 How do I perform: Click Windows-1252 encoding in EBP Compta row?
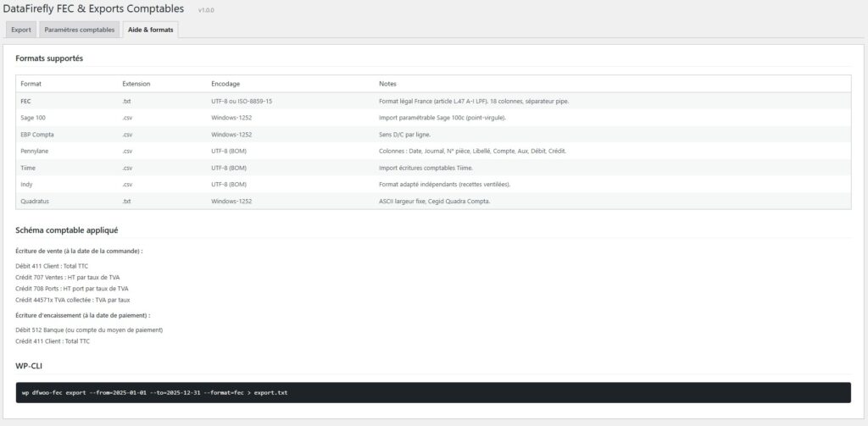click(231, 135)
